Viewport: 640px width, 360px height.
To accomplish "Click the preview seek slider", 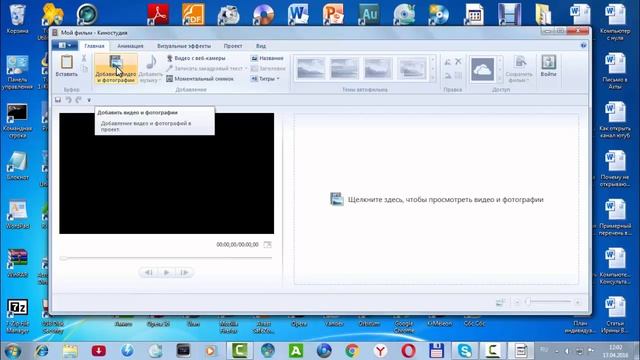I will pos(166,258).
